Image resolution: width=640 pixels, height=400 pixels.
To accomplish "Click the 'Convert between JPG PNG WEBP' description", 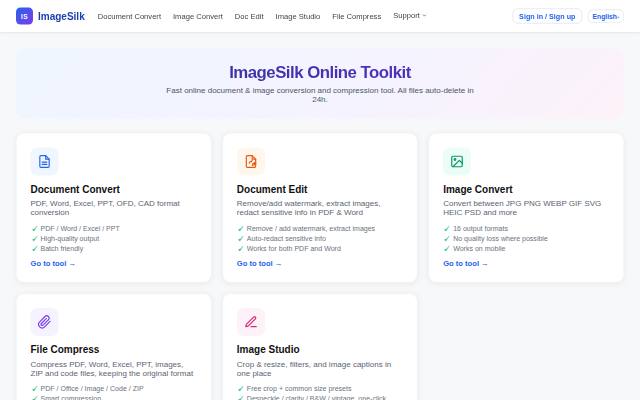I will 522,208.
